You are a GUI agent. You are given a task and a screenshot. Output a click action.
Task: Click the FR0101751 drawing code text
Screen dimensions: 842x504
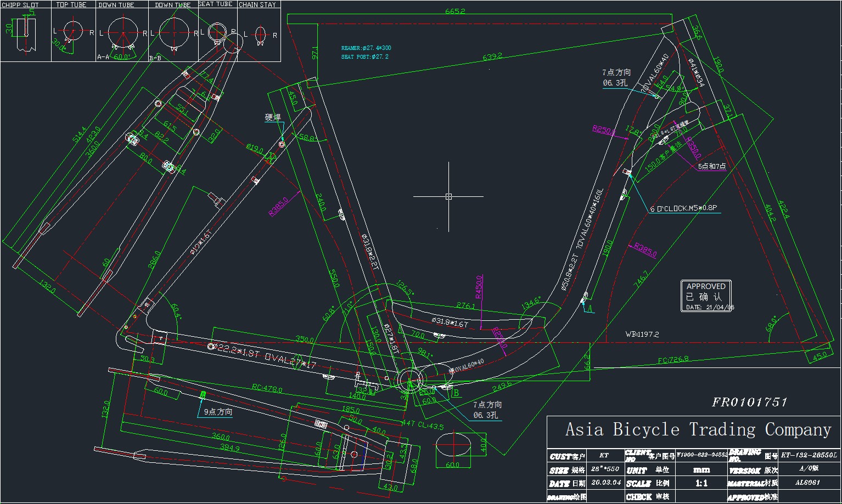point(749,403)
